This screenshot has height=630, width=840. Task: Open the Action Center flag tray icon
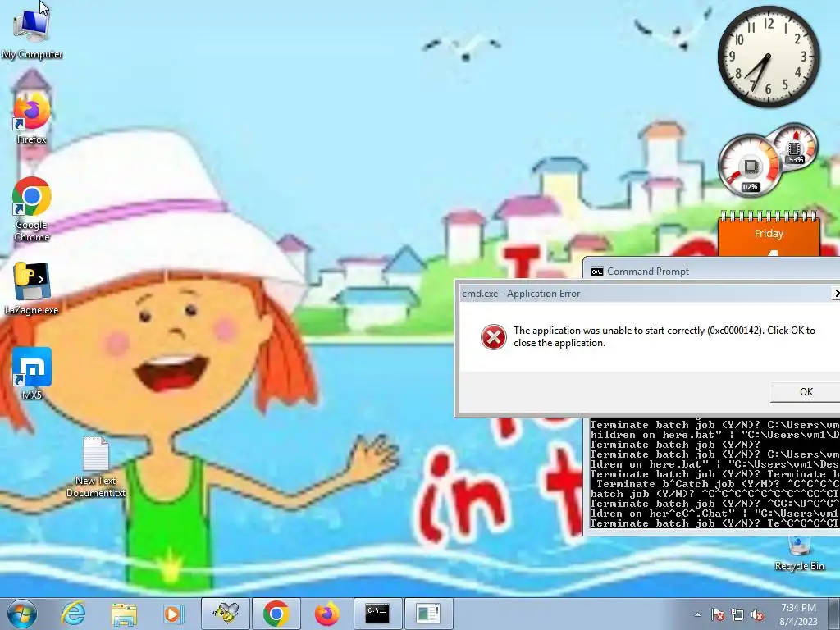pyautogui.click(x=718, y=614)
